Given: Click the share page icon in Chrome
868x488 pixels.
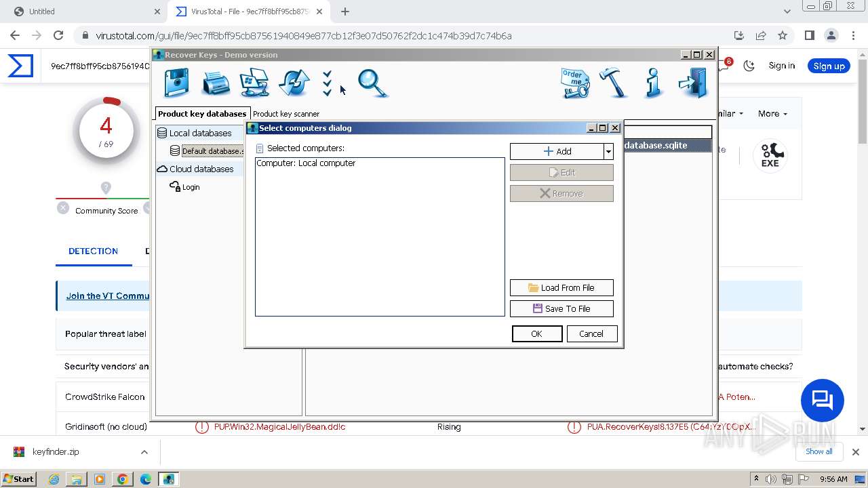Looking at the screenshot, I should (761, 35).
